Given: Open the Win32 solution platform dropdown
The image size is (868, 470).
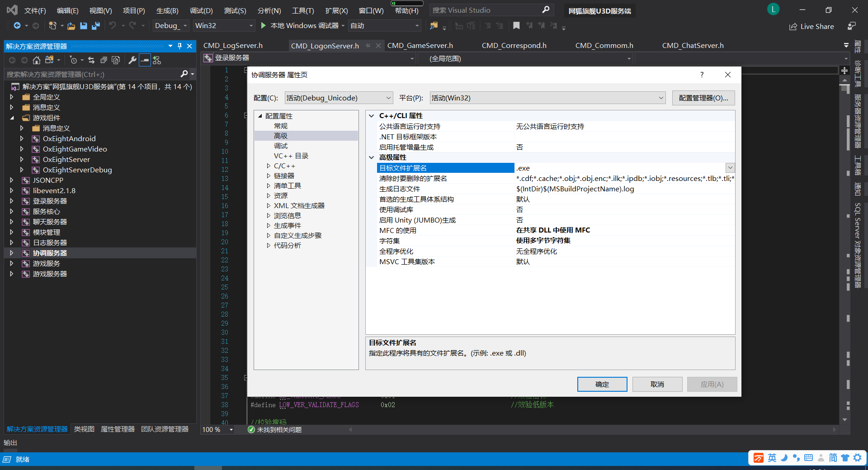Looking at the screenshot, I should pyautogui.click(x=224, y=26).
